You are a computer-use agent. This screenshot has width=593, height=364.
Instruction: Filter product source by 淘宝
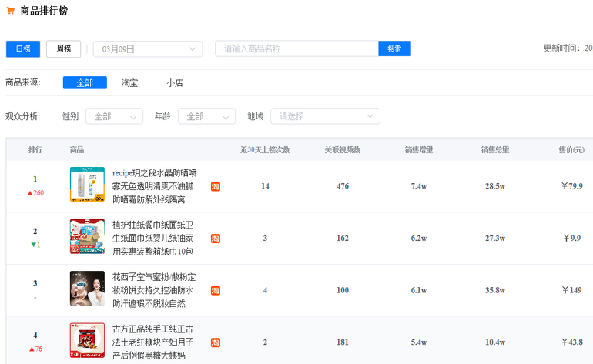click(x=129, y=82)
